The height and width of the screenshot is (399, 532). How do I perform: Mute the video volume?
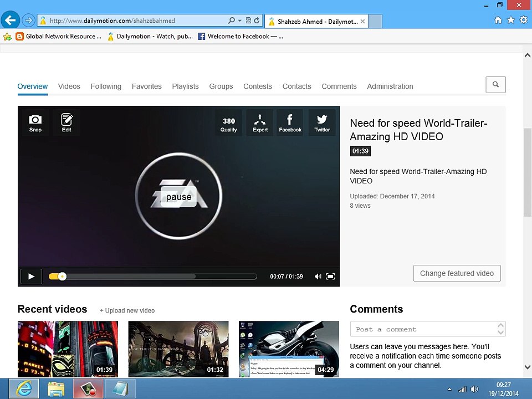click(318, 277)
